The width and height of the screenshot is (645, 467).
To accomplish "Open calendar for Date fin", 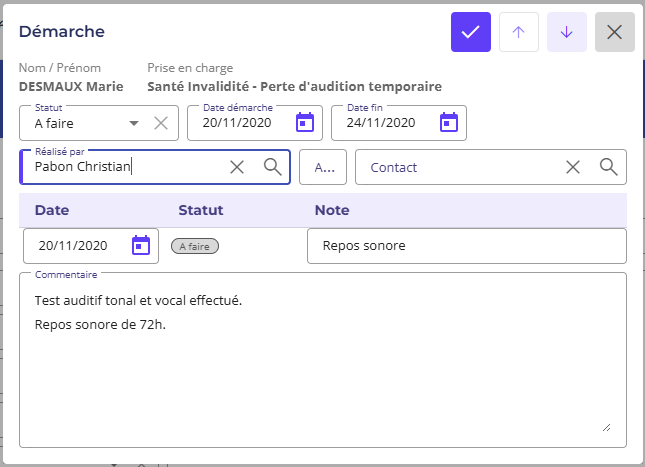I will 449,123.
